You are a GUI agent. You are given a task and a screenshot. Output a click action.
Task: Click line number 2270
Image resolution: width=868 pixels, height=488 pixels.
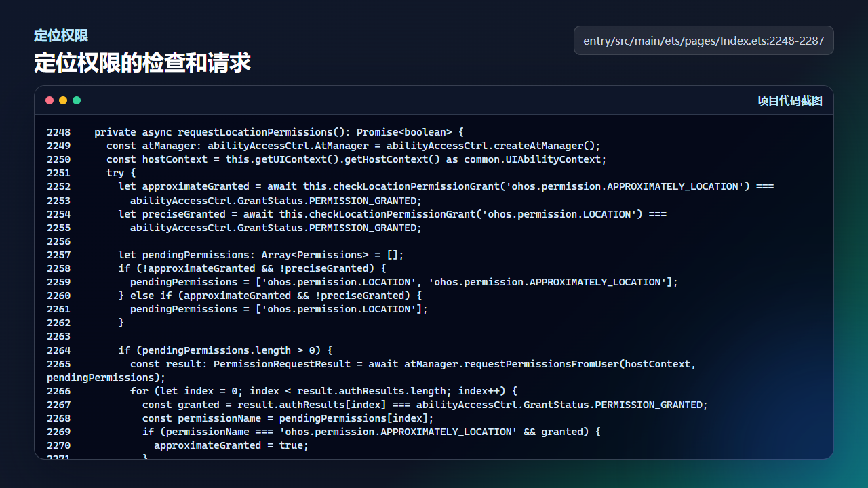58,445
